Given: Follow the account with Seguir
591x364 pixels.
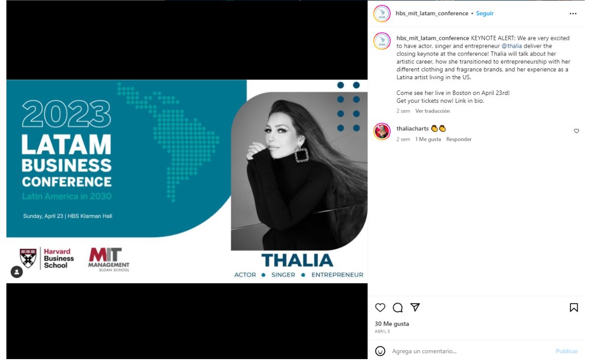Looking at the screenshot, I should (x=485, y=13).
